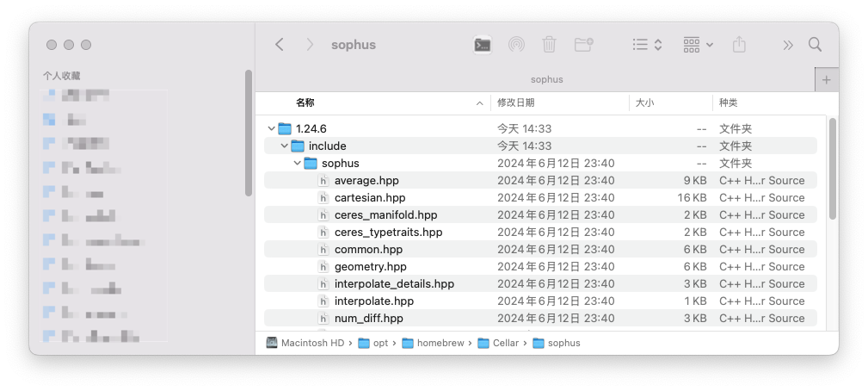Screen dimensions: 868x391
Task: Show more toolbar items via double chevron
Action: [x=788, y=45]
